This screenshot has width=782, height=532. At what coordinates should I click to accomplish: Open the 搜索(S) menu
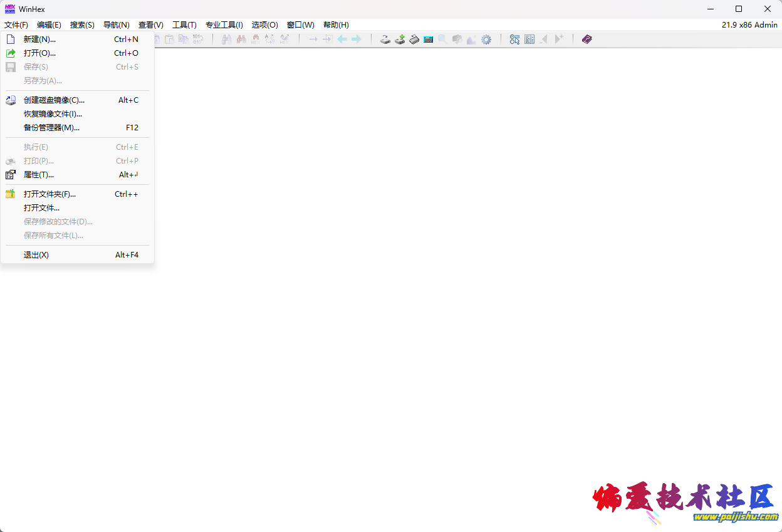coord(82,24)
